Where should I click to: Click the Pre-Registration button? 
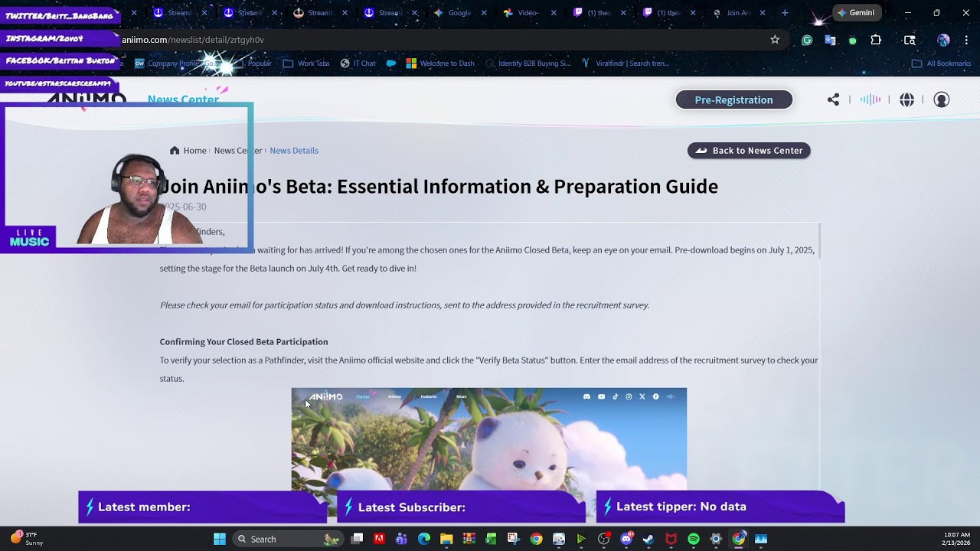point(733,99)
